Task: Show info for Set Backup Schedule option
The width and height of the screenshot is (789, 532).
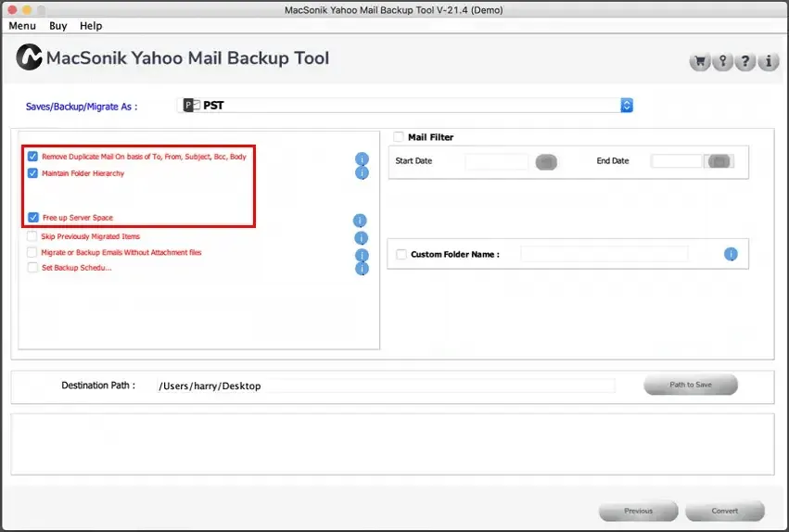Action: (x=362, y=269)
